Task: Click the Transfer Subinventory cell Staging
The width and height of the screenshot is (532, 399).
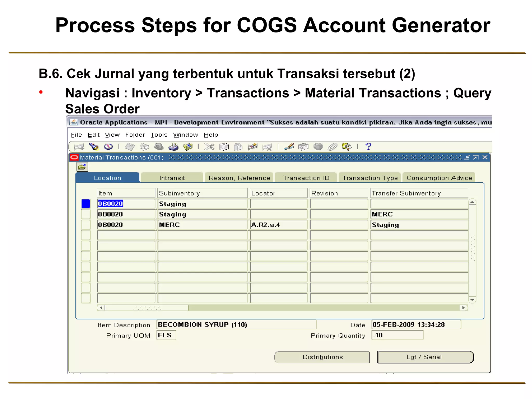Action: coord(419,225)
